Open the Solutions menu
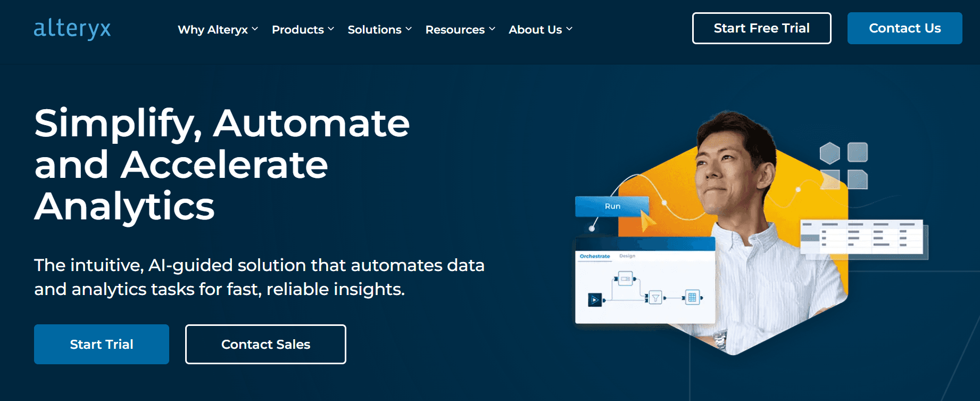 380,29
